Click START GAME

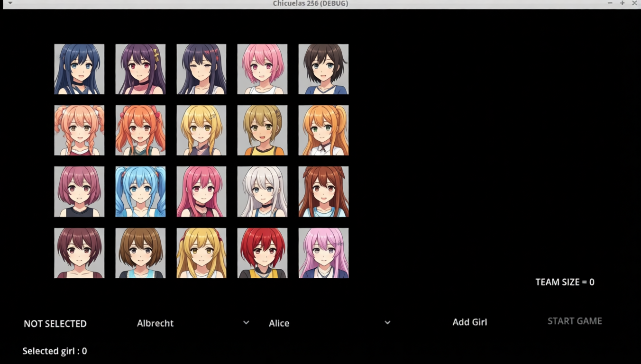pyautogui.click(x=575, y=321)
